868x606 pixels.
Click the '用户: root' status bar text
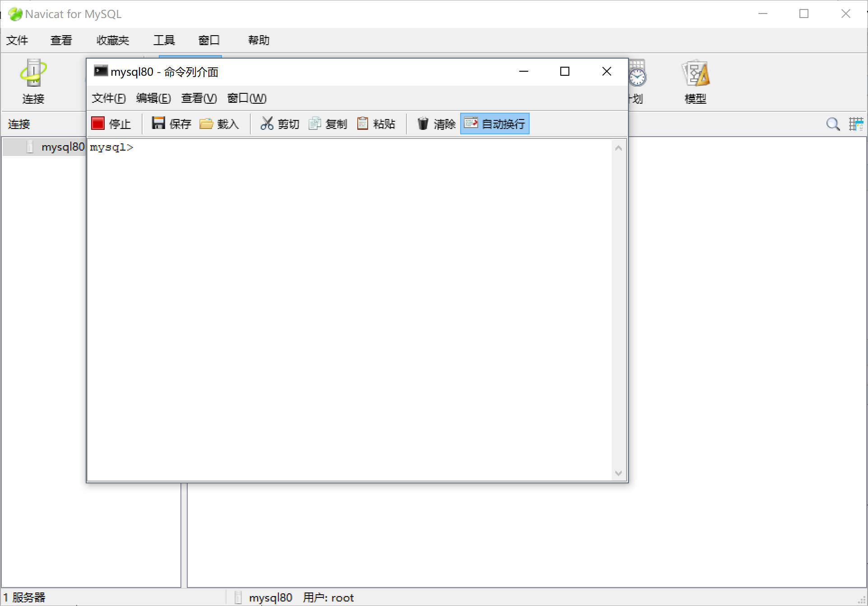click(328, 597)
